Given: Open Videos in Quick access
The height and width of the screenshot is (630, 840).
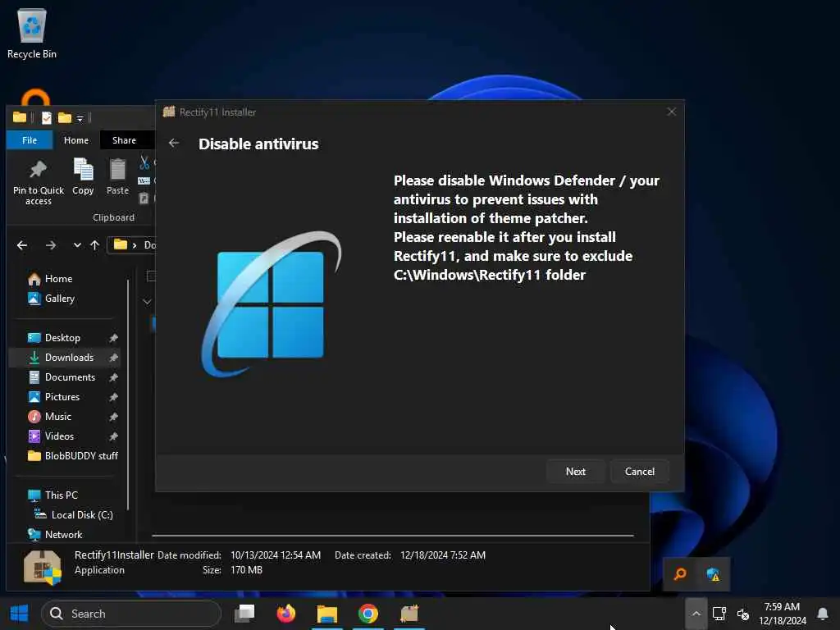Looking at the screenshot, I should 59,436.
